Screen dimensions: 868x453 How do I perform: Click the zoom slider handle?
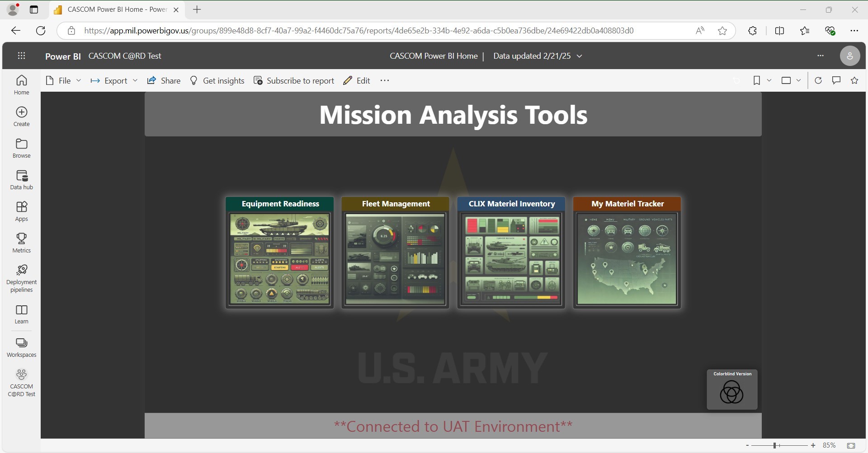coord(774,445)
